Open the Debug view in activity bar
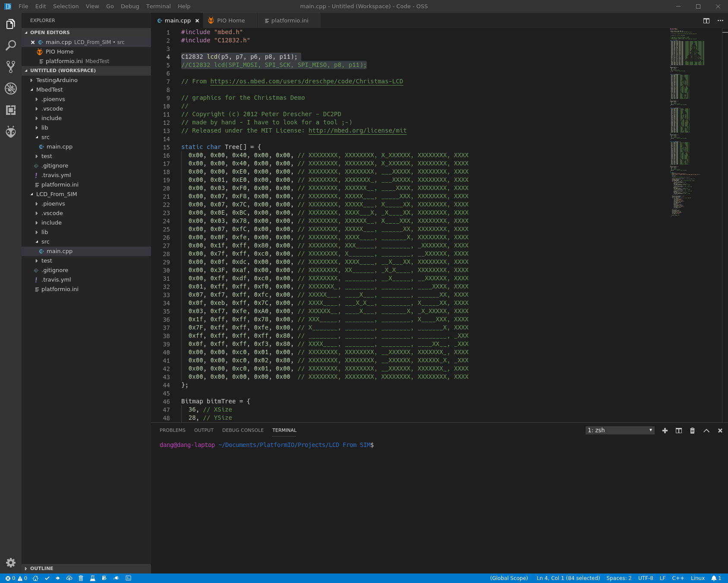Image resolution: width=728 pixels, height=583 pixels. pos(11,89)
